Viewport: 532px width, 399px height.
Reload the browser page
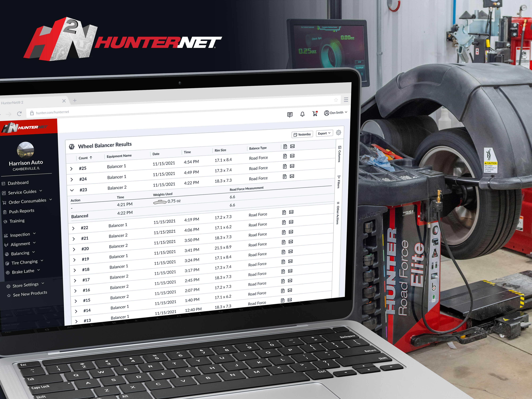19,114
